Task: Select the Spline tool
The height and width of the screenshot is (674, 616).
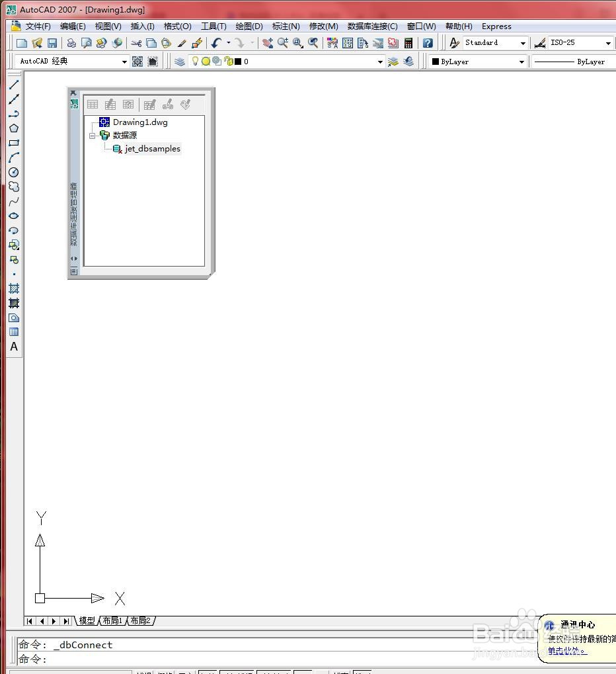Action: tap(14, 201)
